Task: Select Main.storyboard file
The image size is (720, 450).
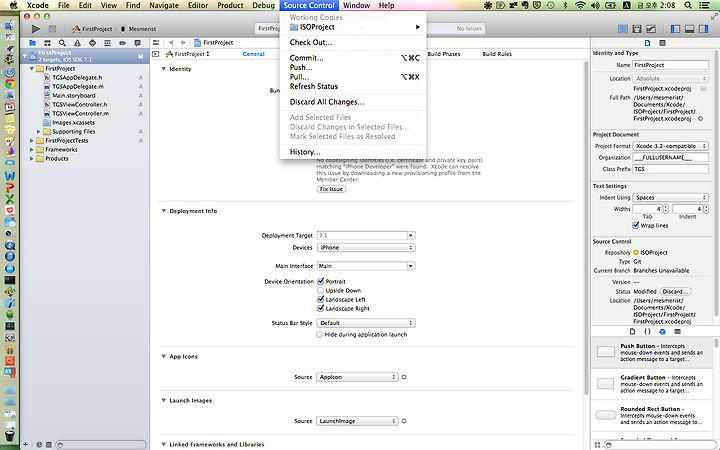Action: tap(73, 96)
